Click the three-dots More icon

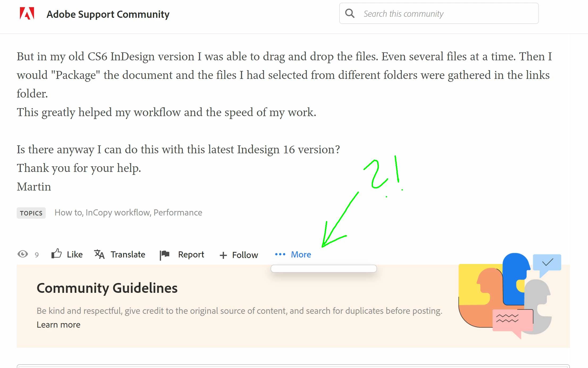(280, 254)
